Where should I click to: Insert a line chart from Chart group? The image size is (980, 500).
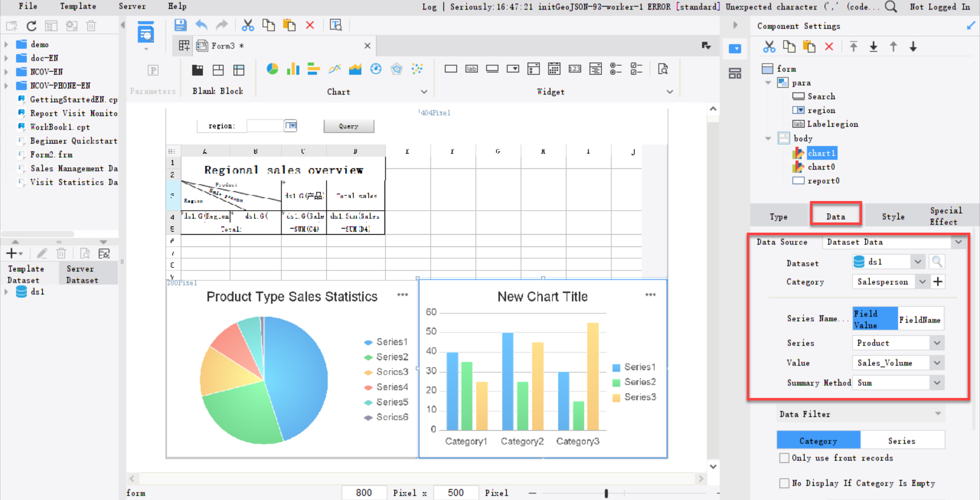pos(335,69)
